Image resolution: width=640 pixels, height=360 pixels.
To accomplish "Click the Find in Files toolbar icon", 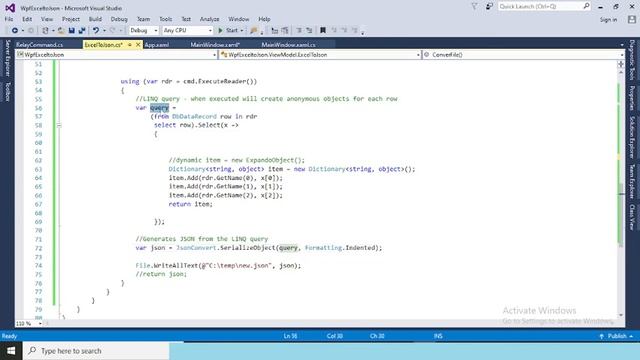I will pos(254,30).
